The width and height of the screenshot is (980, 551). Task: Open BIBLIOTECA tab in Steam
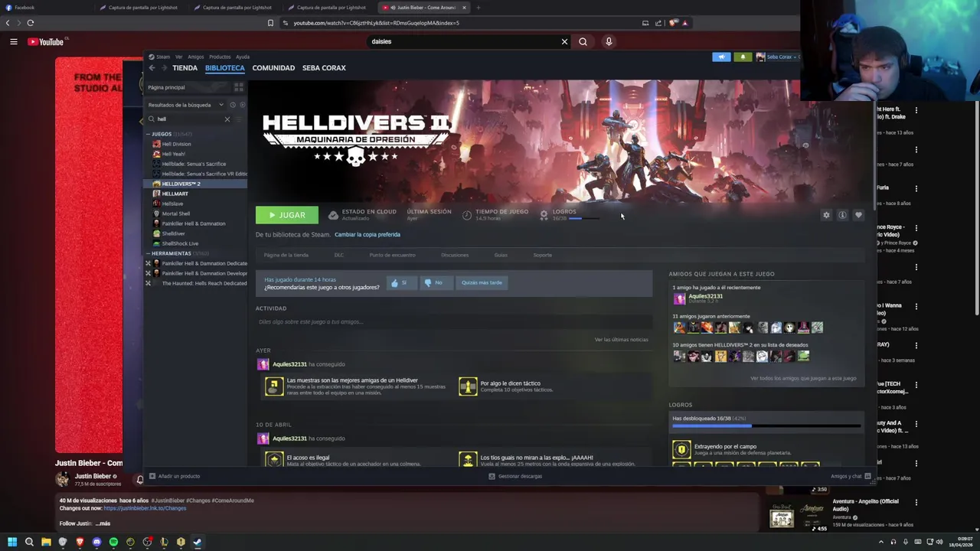pyautogui.click(x=225, y=68)
